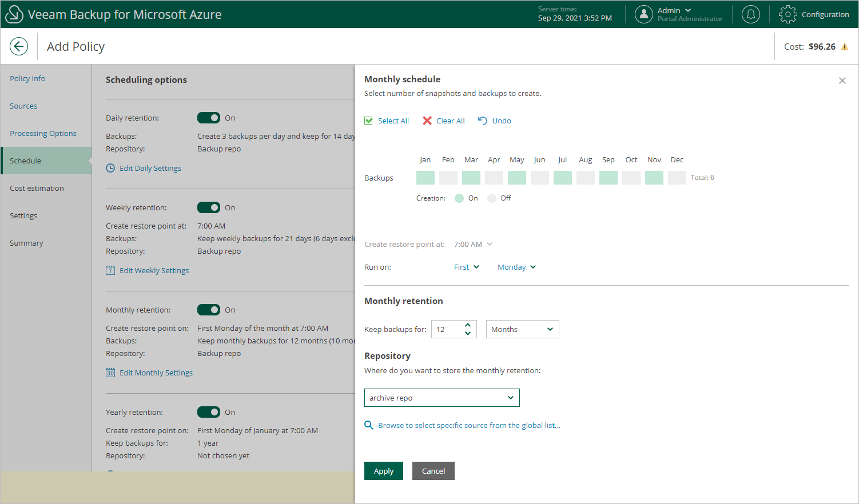The height and width of the screenshot is (504, 859).
Task: Toggle Daily retention switch
Action: pos(209,118)
